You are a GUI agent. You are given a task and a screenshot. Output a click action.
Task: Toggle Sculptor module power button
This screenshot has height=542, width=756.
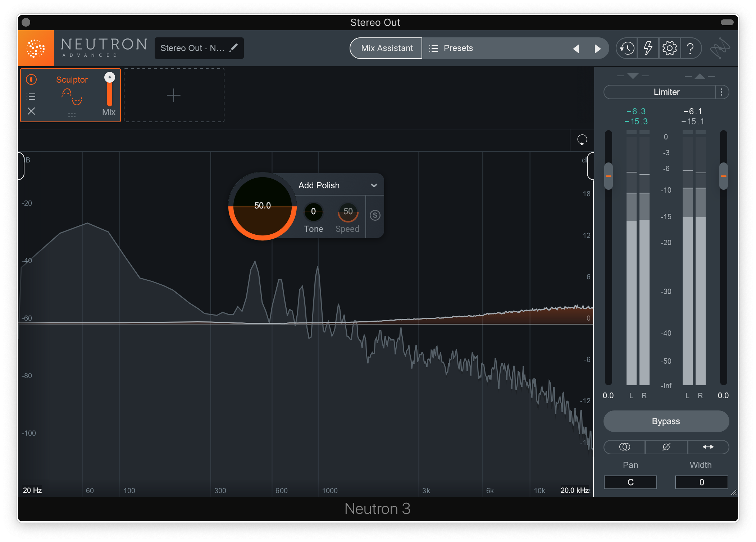click(x=31, y=79)
